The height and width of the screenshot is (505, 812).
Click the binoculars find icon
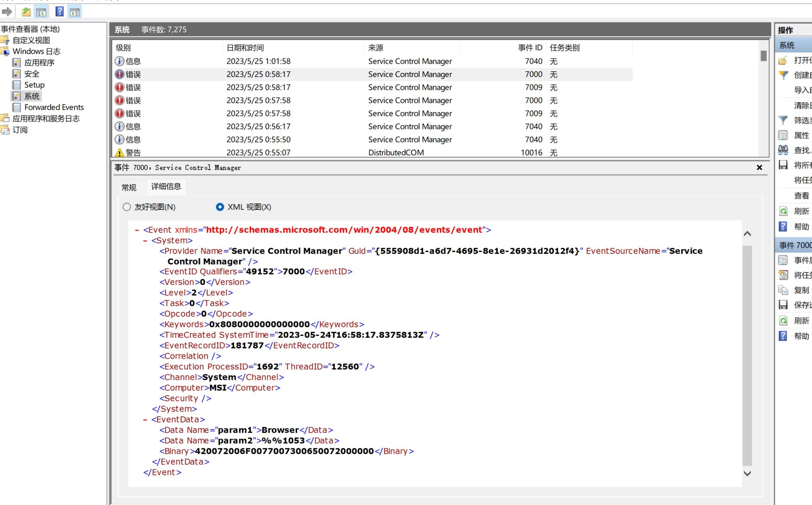point(783,150)
